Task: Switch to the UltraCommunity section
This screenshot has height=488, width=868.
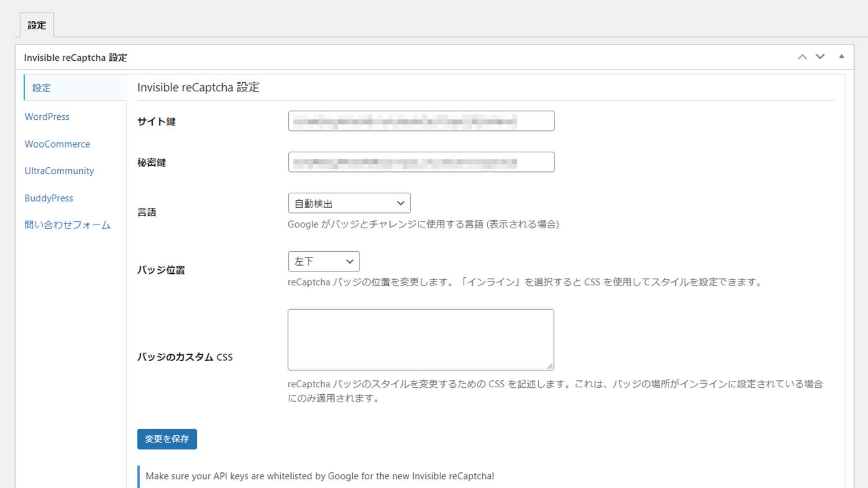Action: [59, 171]
